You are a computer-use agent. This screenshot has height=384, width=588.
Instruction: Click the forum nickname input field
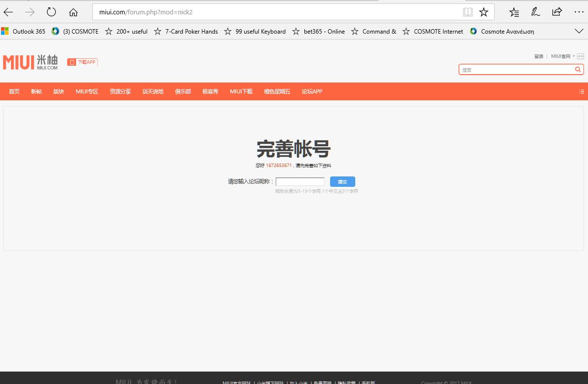(x=300, y=182)
